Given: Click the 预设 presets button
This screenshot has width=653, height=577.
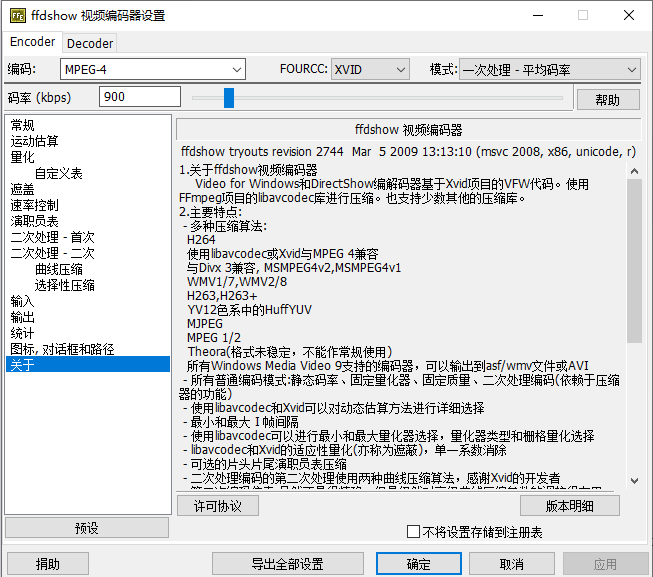Looking at the screenshot, I should tap(87, 528).
